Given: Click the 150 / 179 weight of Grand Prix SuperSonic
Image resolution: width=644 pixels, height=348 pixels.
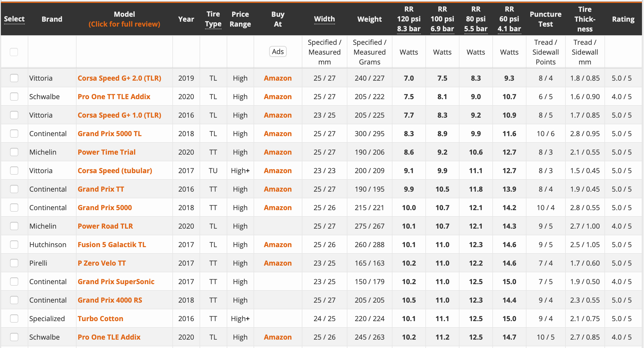Looking at the screenshot, I should coord(369,282).
